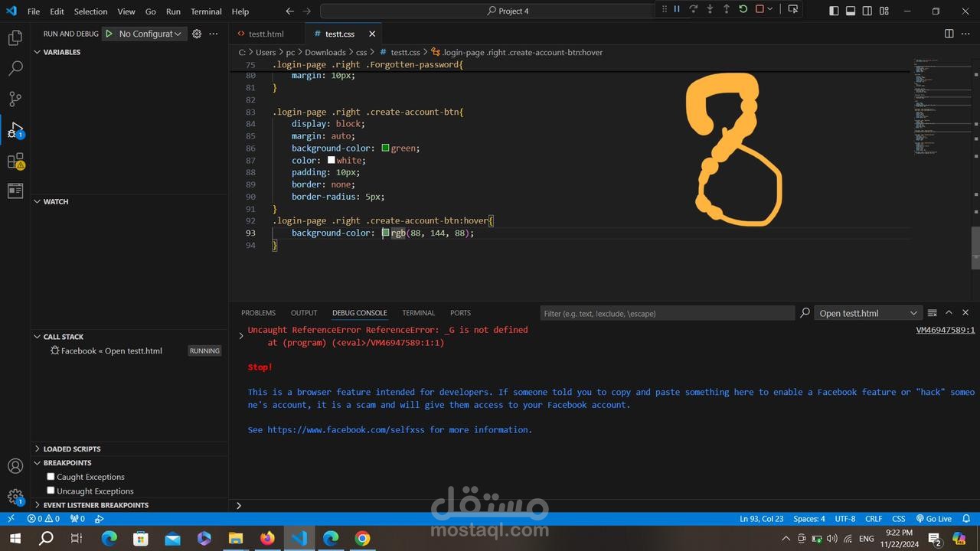The image size is (980, 551).
Task: Toggle the bottom panel layout
Action: click(851, 11)
